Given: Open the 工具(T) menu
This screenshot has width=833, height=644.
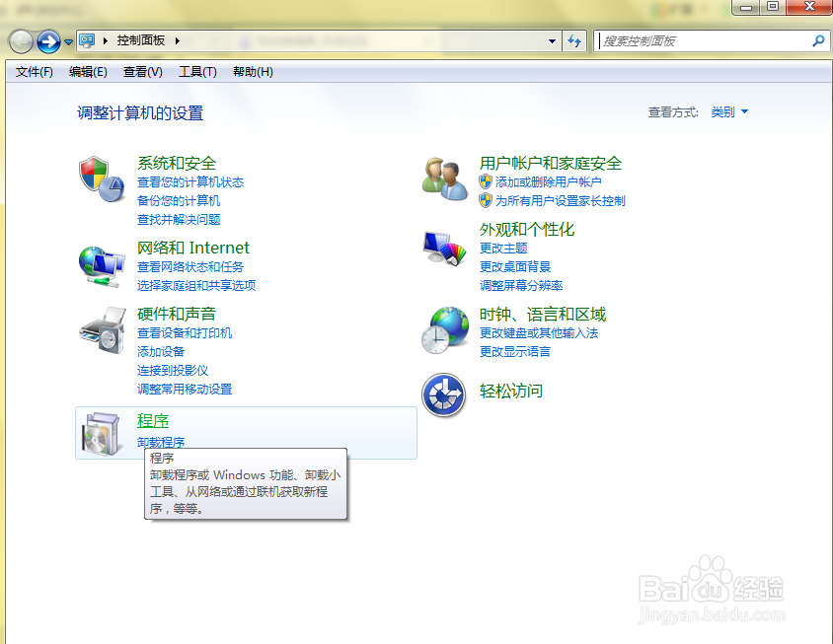Looking at the screenshot, I should (x=196, y=71).
